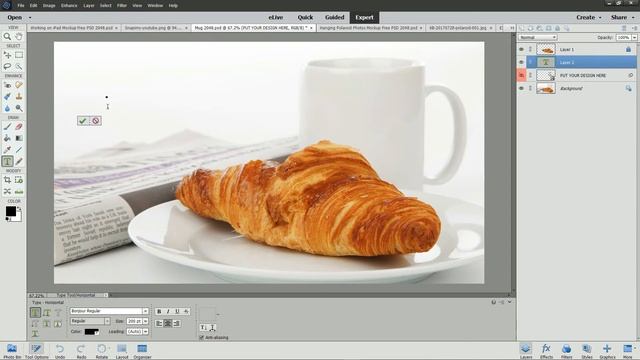Open the layer Opacity dropdown arrow
The image size is (640, 360).
coord(634,38)
